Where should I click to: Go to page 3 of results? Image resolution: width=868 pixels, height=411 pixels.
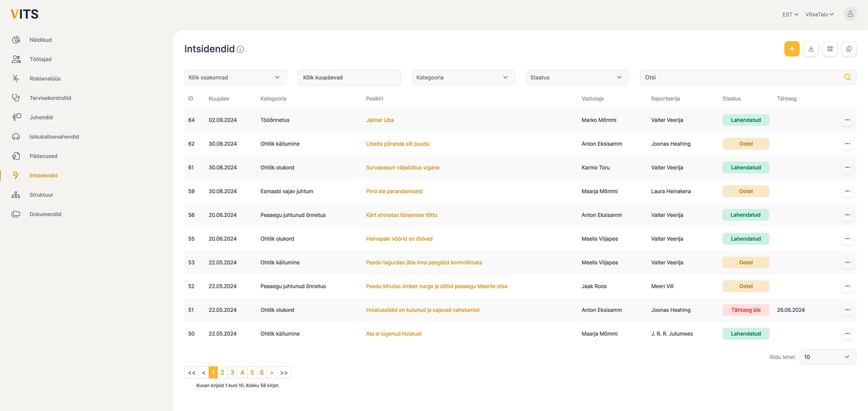(232, 372)
